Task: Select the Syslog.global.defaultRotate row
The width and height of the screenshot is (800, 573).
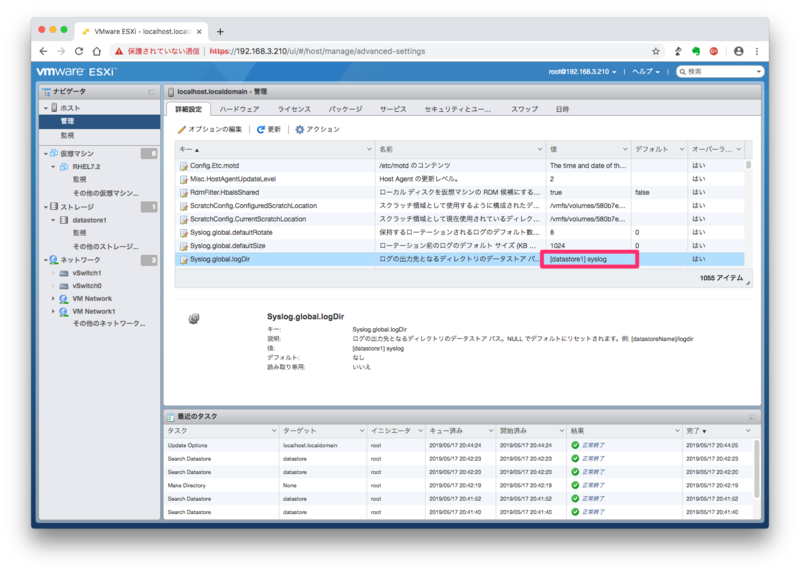Action: 459,232
